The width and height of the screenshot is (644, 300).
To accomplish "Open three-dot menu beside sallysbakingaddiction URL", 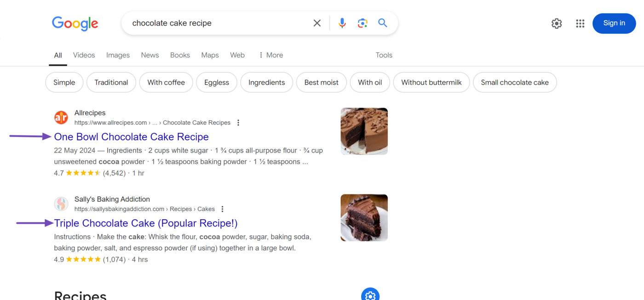I will (222, 209).
